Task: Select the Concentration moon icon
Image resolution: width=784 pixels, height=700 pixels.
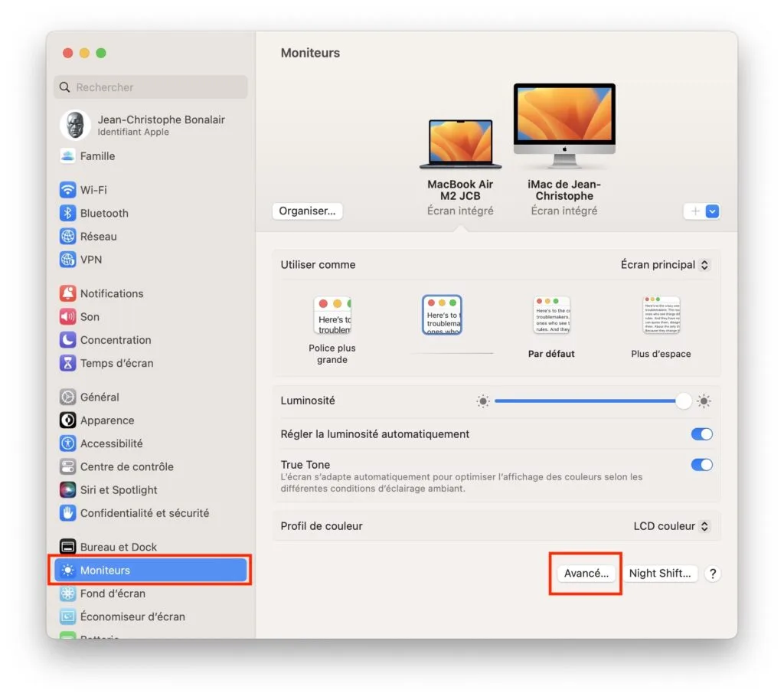Action: click(67, 340)
